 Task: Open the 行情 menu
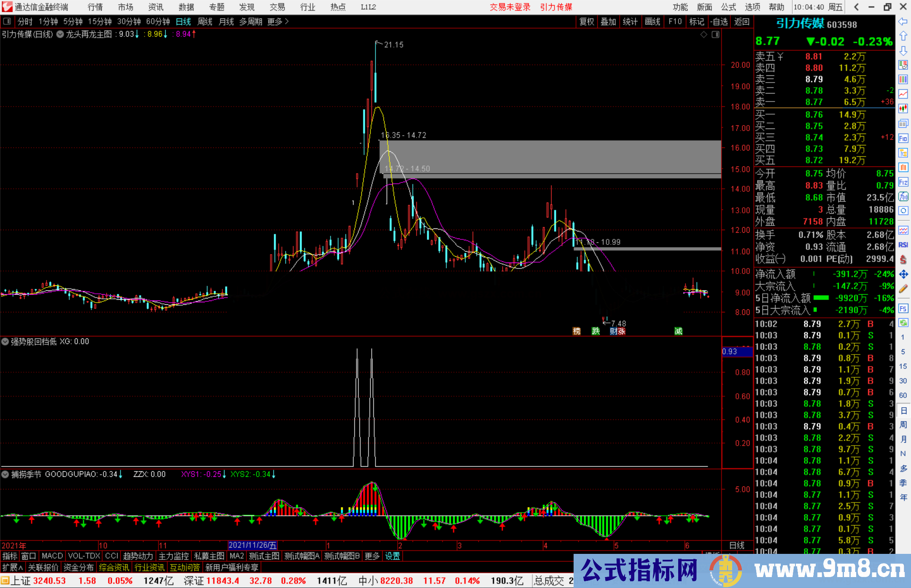pyautogui.click(x=95, y=7)
